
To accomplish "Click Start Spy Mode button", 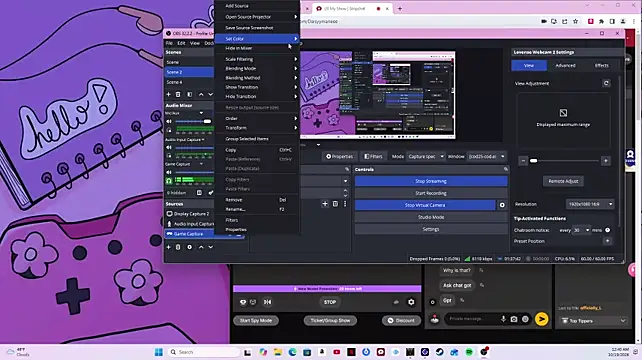I will click(x=256, y=321).
